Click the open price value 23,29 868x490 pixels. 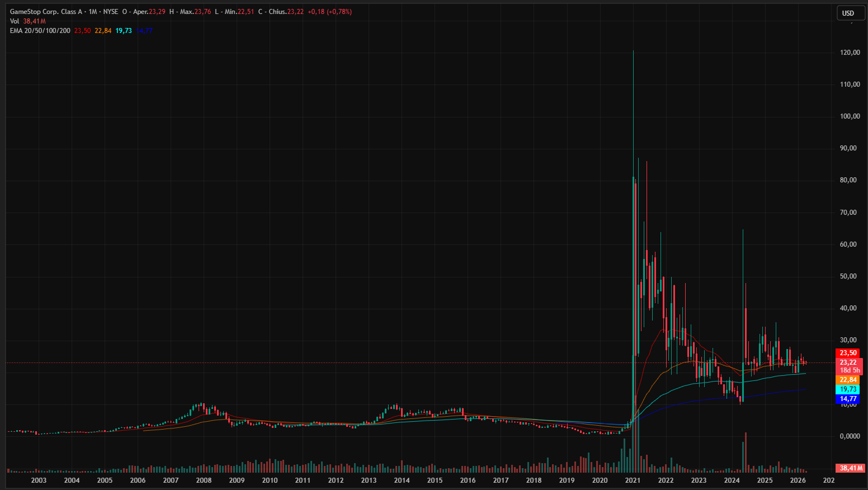click(x=157, y=12)
